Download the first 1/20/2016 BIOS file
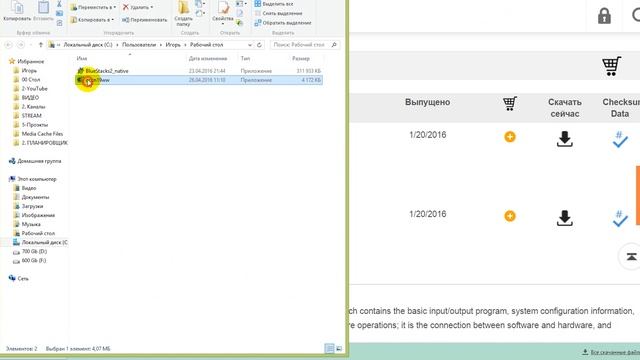 (x=564, y=139)
